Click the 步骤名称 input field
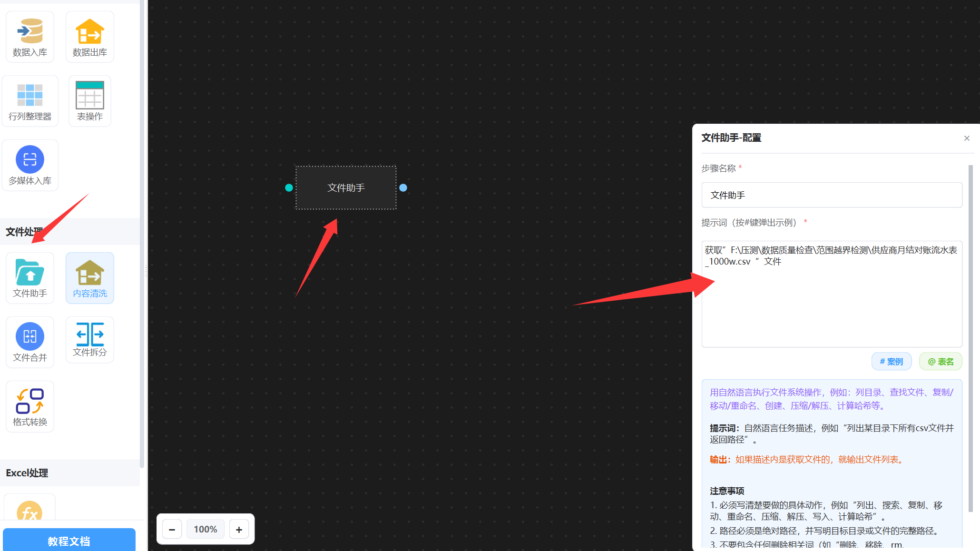 click(x=831, y=195)
